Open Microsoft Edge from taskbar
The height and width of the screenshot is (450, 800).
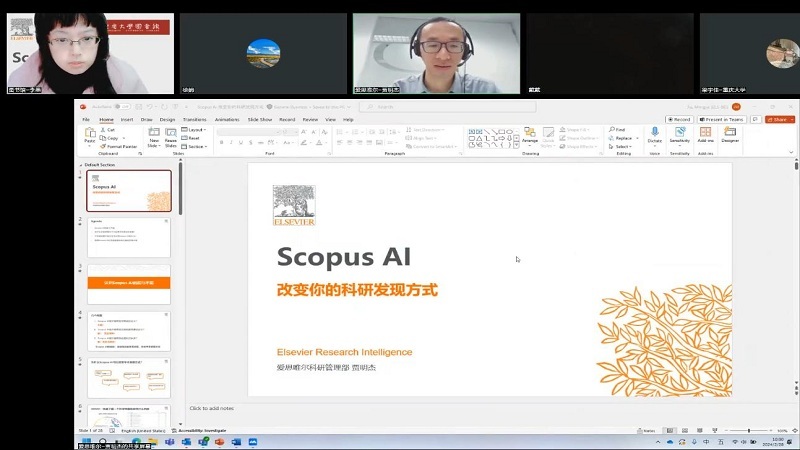136,441
